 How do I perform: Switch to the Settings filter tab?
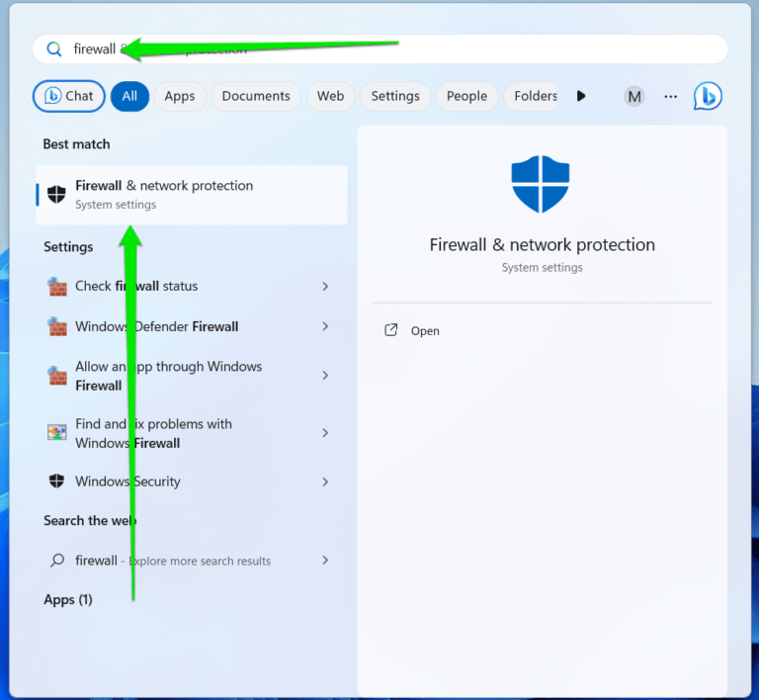395,96
